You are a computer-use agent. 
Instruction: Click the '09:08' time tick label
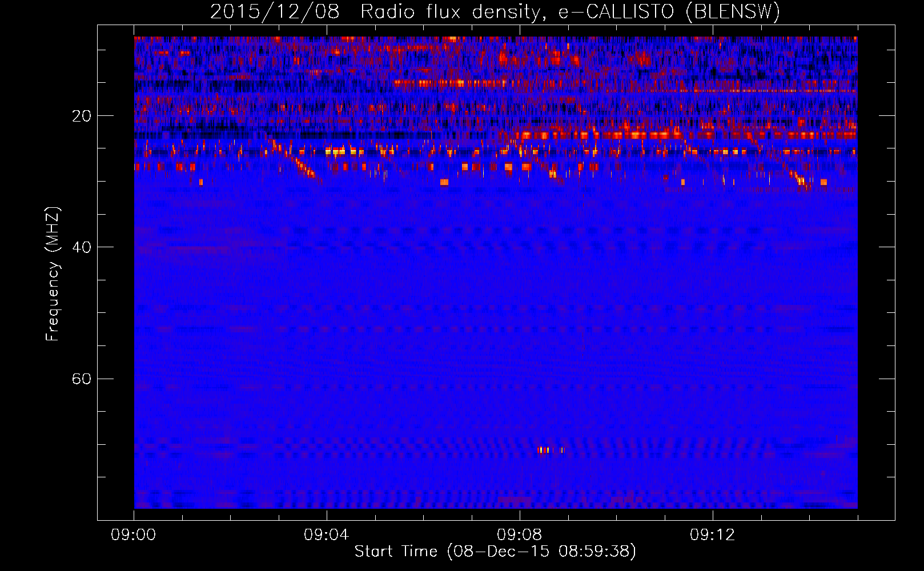coord(520,535)
